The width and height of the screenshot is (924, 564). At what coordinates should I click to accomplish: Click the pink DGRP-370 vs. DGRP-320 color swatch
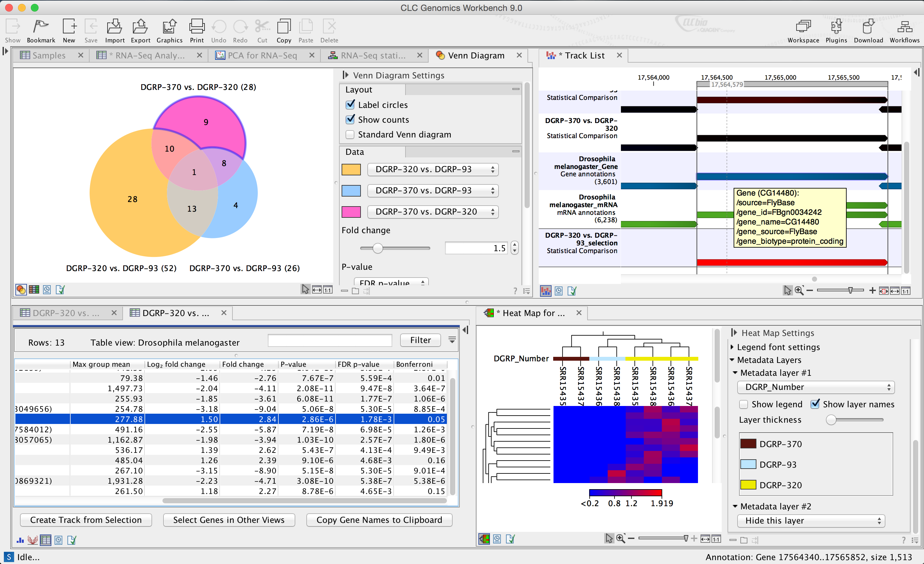pyautogui.click(x=351, y=212)
